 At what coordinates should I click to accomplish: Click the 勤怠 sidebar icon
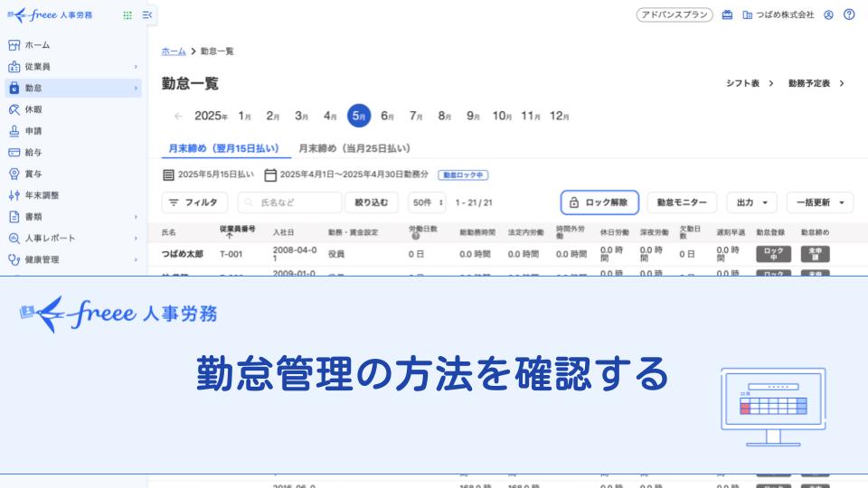pyautogui.click(x=14, y=89)
